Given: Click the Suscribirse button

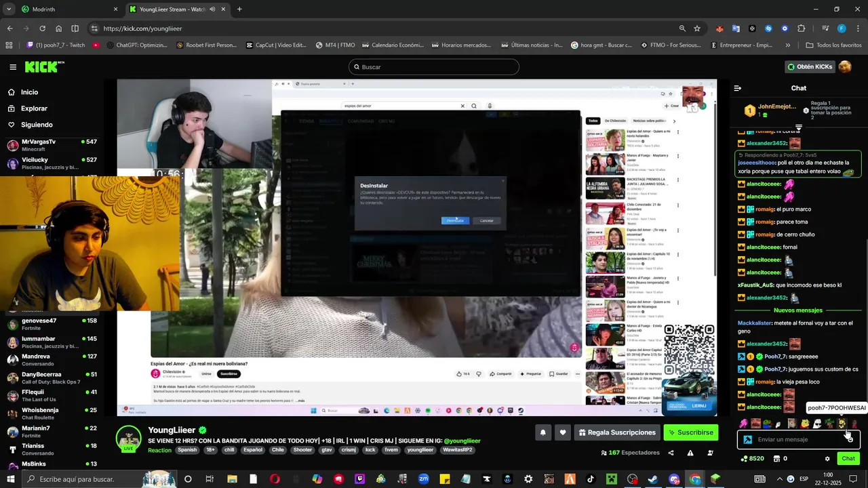Looking at the screenshot, I should point(690,432).
